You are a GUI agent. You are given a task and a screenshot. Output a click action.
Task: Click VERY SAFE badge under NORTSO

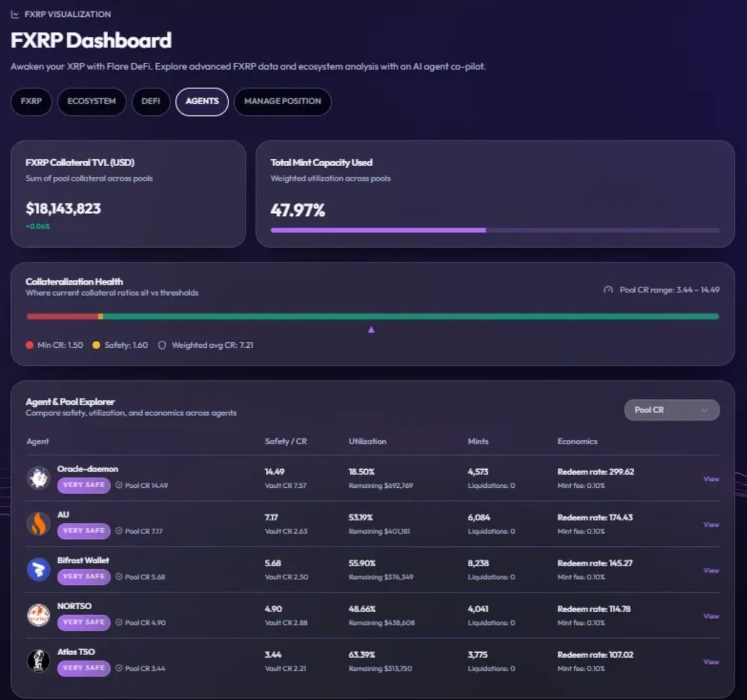click(x=83, y=622)
